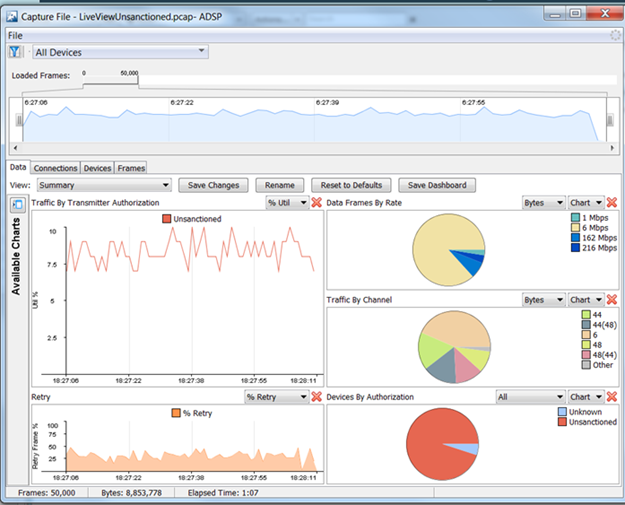
Task: Remove the Devices By Authorization chart
Action: (612, 397)
